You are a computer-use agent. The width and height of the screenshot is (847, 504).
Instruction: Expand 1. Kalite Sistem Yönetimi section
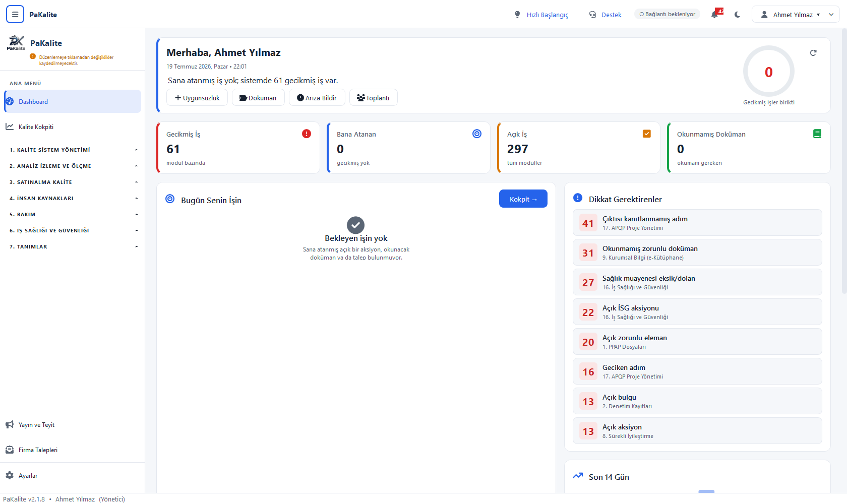pos(73,150)
